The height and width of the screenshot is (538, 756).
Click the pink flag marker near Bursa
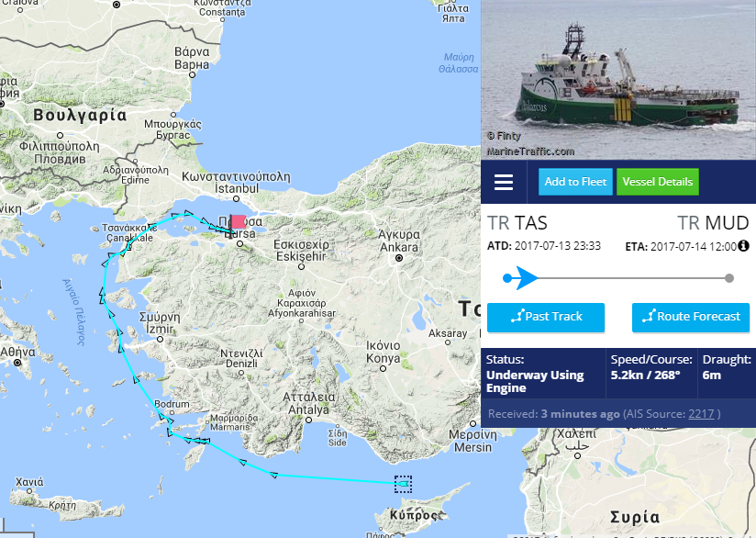(239, 222)
